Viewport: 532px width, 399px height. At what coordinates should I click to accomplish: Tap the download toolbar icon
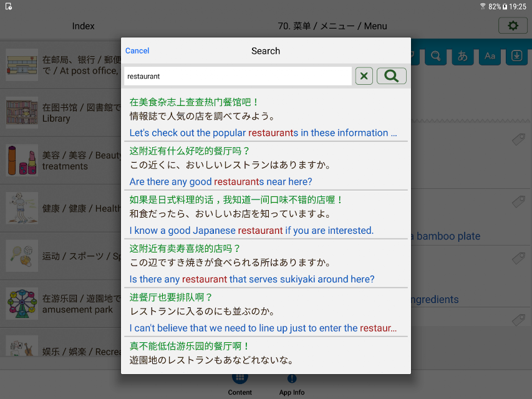point(516,56)
